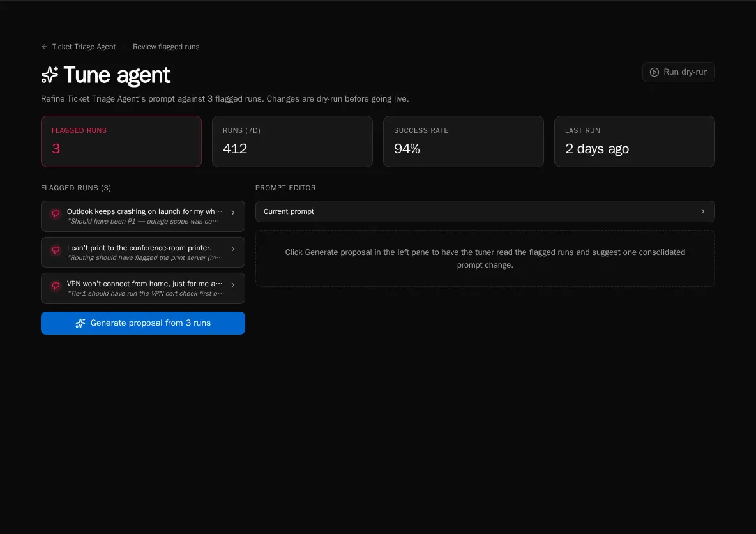Click the Success Rate 94% card

(464, 141)
